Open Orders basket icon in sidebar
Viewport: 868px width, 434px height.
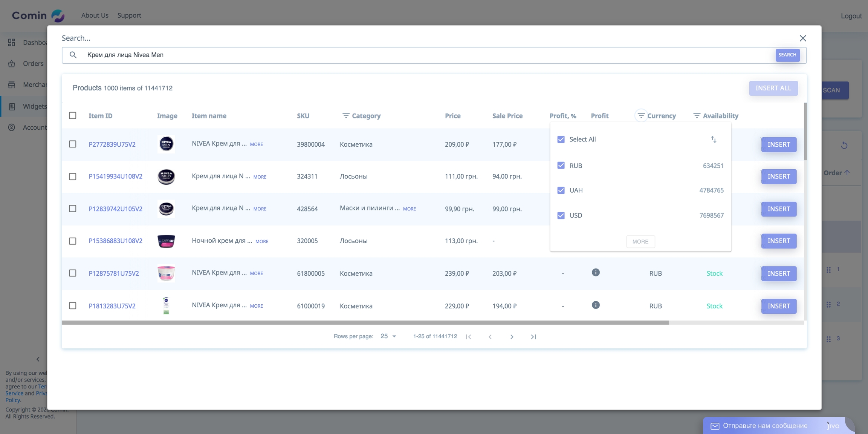[x=12, y=63]
